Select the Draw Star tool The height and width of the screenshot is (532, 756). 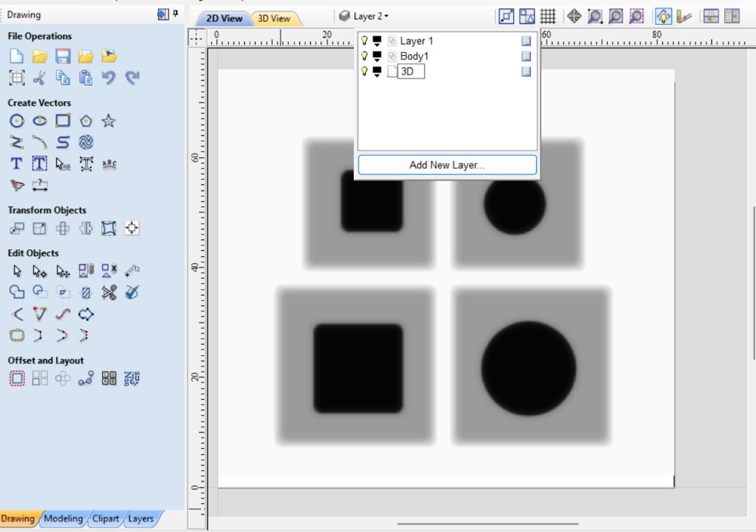point(108,120)
